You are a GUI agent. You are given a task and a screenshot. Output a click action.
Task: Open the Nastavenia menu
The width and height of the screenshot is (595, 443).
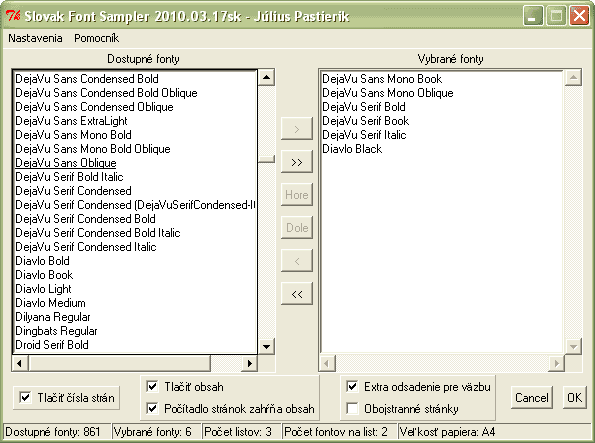pyautogui.click(x=35, y=38)
